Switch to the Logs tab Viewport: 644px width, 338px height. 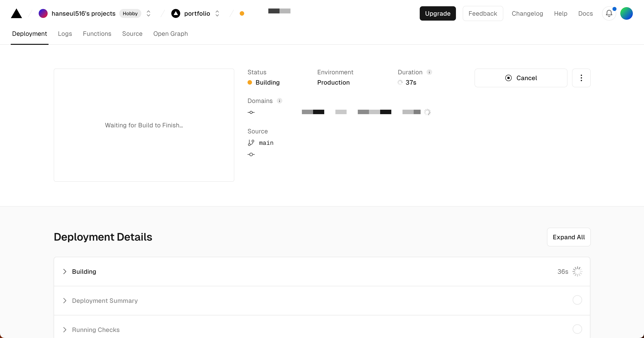click(65, 34)
